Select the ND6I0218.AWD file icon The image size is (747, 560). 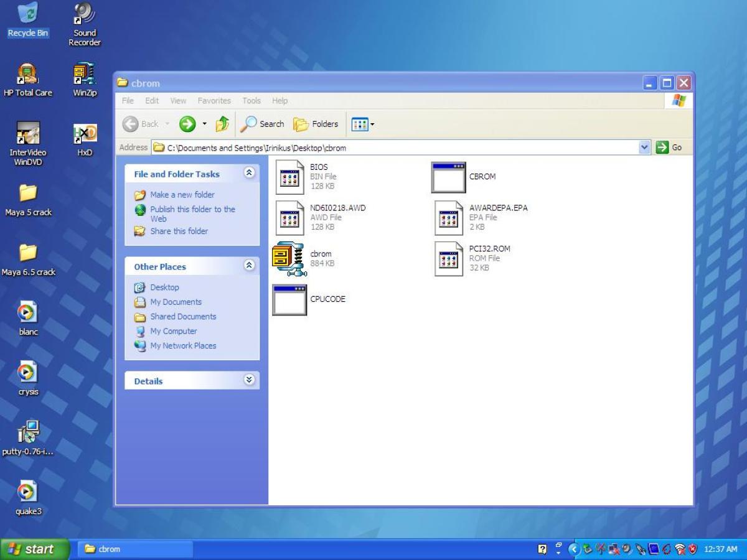[x=290, y=218]
